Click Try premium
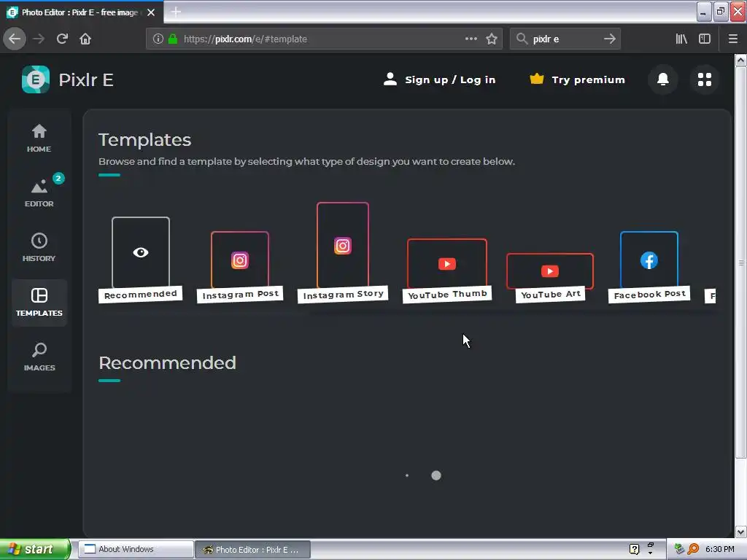Viewport: 747px width, 560px height. [578, 79]
